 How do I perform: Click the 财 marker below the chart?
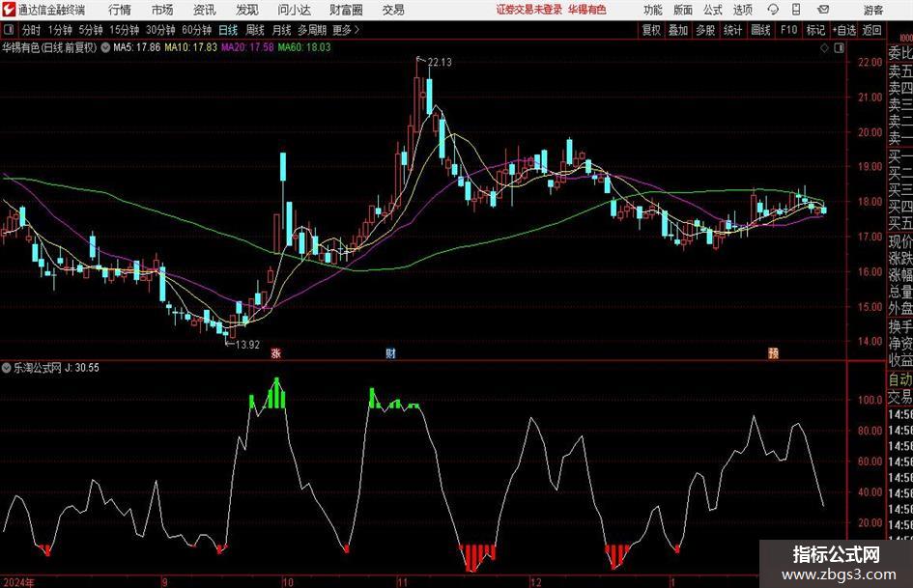(390, 352)
